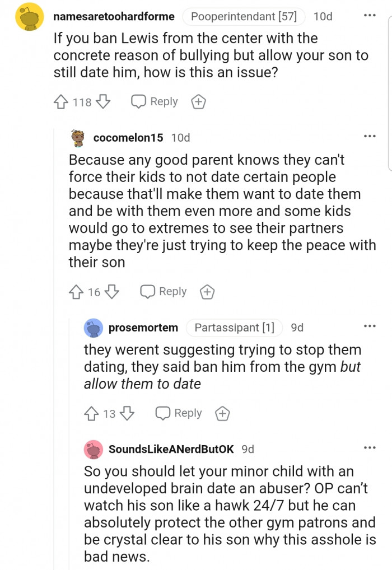The height and width of the screenshot is (570, 392).
Task: Open the award icon on prosemortem's comment
Action: tap(222, 413)
